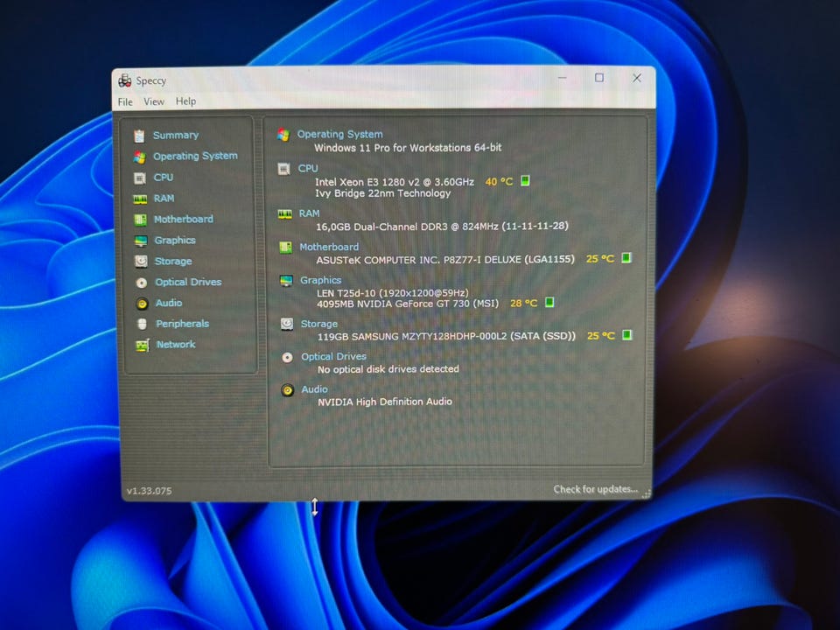
Task: Open the Optical Drives heading link in summary
Action: (x=333, y=356)
